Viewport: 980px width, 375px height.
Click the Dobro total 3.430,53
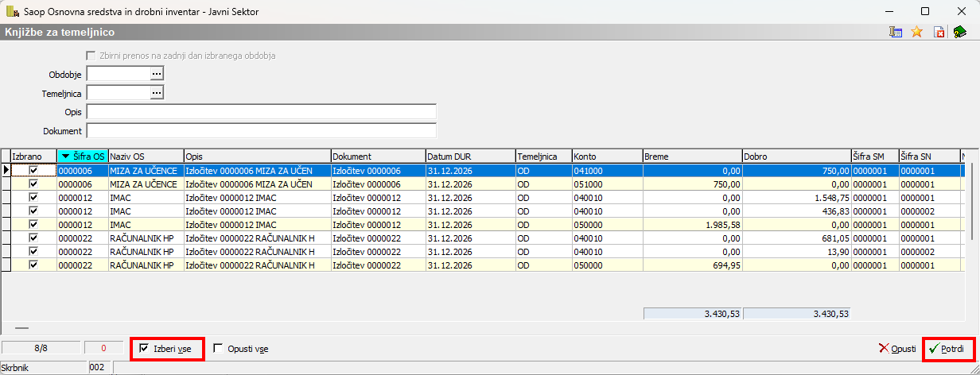pos(796,314)
